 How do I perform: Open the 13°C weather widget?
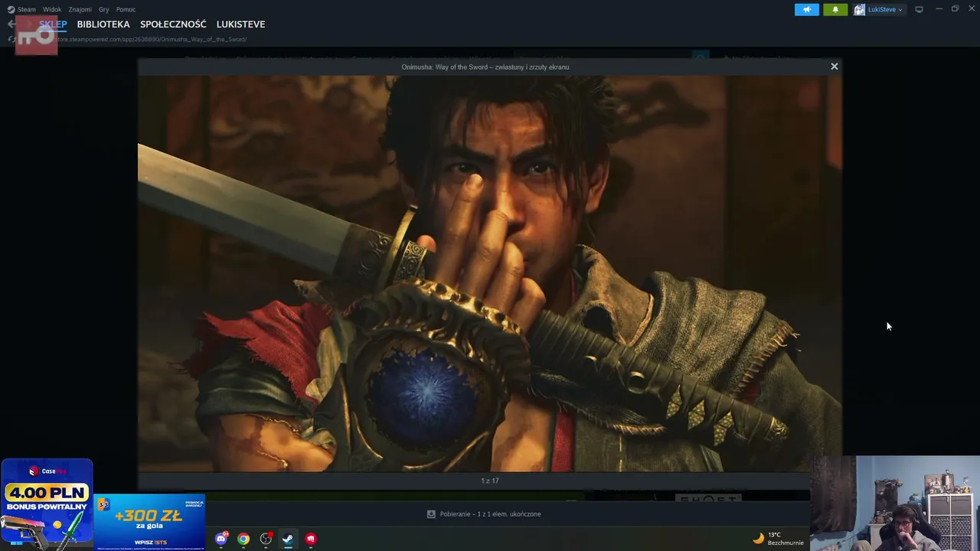pyautogui.click(x=779, y=539)
